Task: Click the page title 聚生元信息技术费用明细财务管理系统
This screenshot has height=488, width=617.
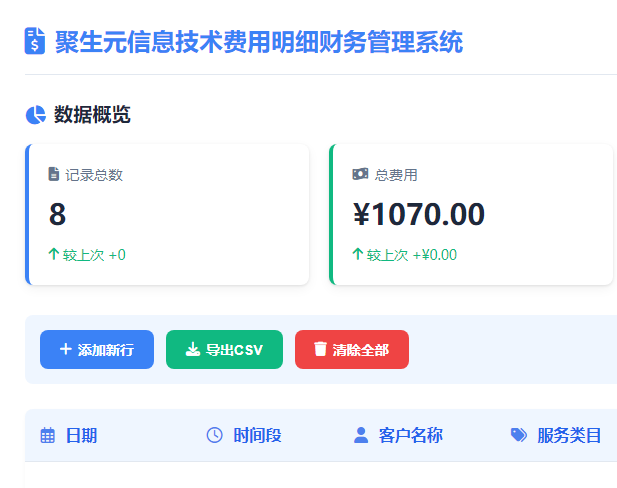Action: (259, 42)
